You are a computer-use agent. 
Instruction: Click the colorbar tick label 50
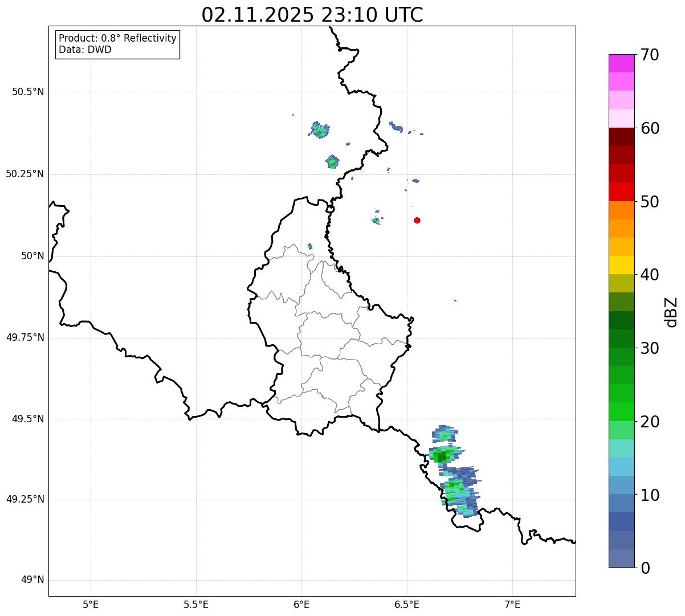650,202
